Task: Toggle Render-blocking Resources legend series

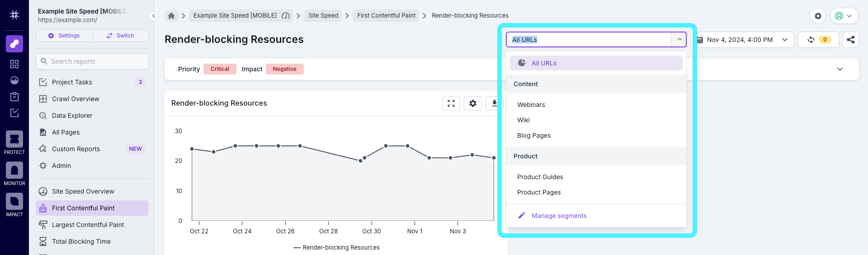Action: tap(336, 247)
